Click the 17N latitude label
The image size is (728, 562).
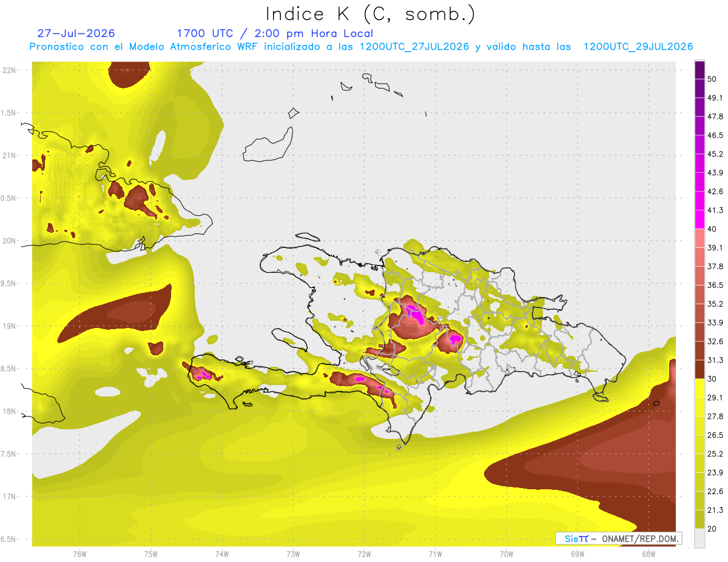(x=10, y=497)
